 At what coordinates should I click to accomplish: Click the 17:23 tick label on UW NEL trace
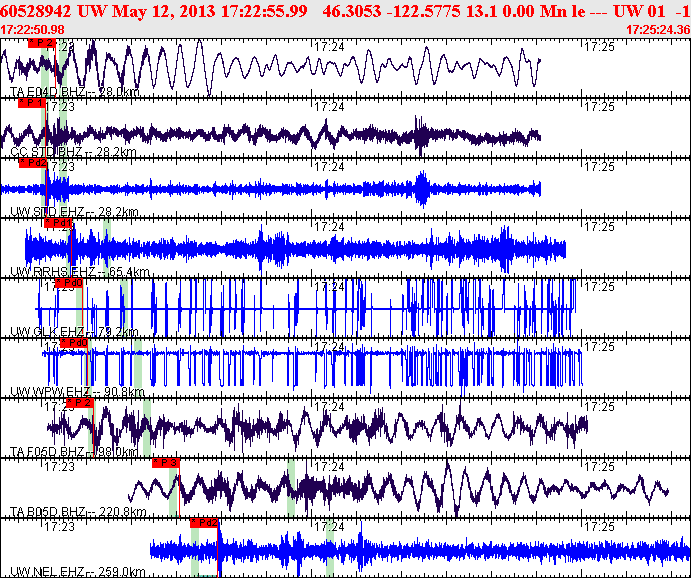point(59,526)
